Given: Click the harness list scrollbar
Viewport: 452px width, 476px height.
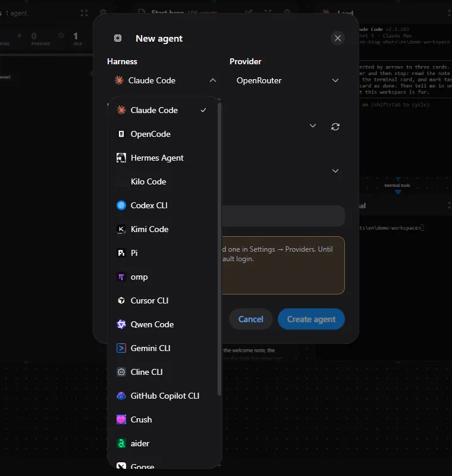Looking at the screenshot, I should coord(219,249).
